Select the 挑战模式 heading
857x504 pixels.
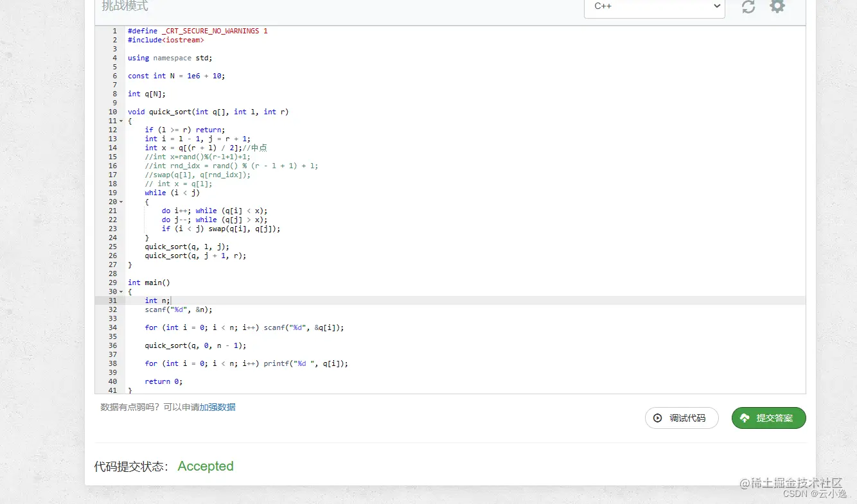[x=125, y=6]
